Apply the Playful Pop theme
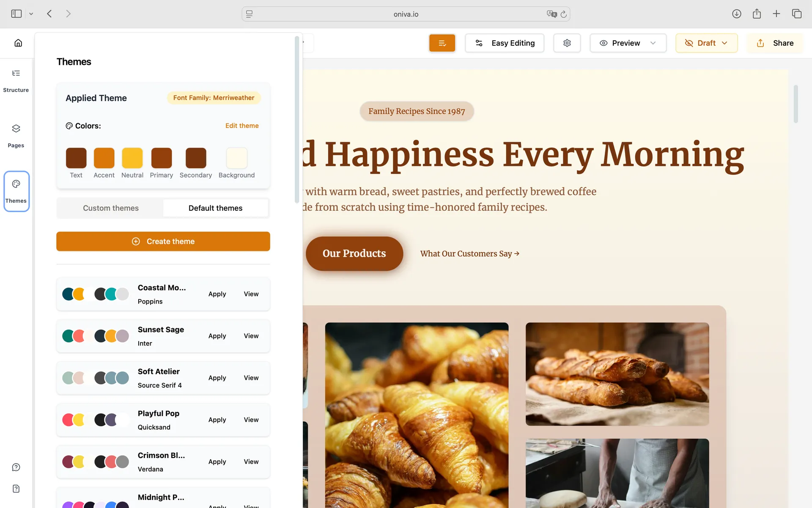This screenshot has height=508, width=812. [217, 420]
